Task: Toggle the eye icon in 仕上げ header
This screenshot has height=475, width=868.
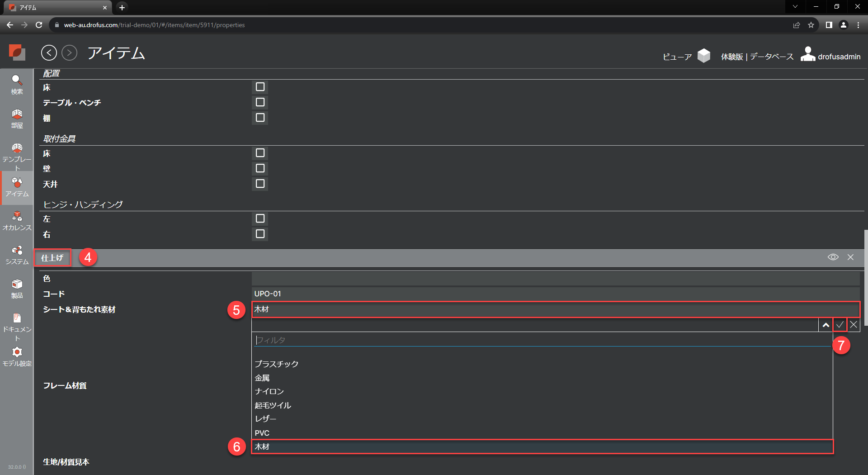Action: coord(833,257)
